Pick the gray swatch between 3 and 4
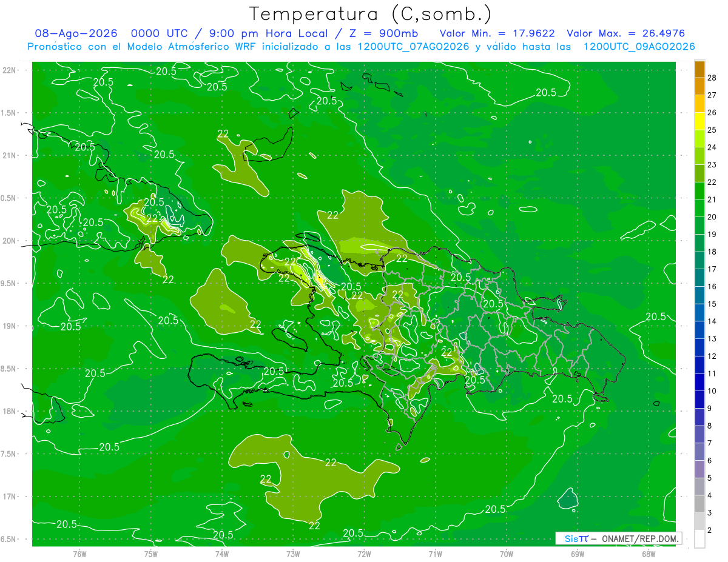 (699, 504)
